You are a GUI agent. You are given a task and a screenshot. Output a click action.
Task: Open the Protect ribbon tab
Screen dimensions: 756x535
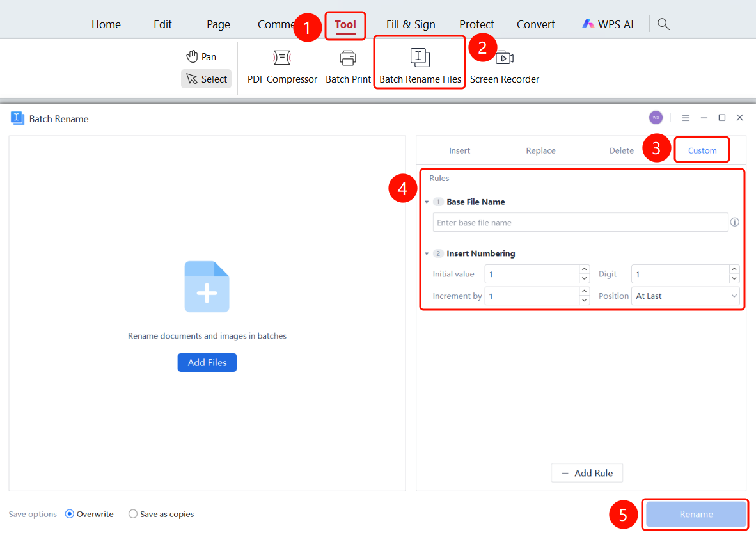point(476,24)
